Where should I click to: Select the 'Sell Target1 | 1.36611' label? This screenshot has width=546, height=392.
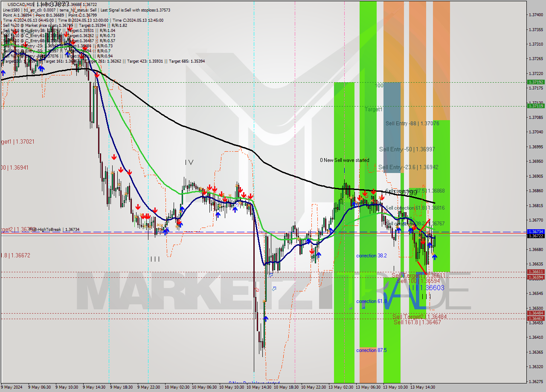(x=418, y=275)
